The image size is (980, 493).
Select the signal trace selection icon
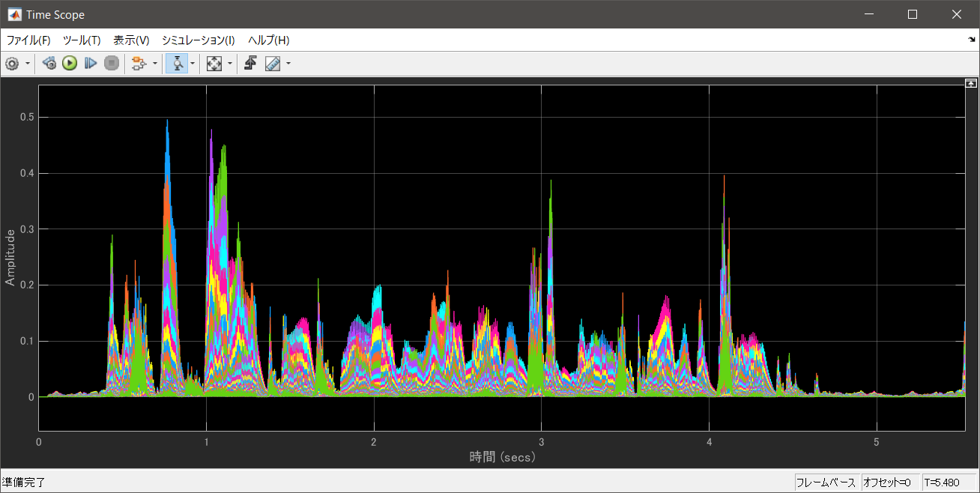pos(250,63)
